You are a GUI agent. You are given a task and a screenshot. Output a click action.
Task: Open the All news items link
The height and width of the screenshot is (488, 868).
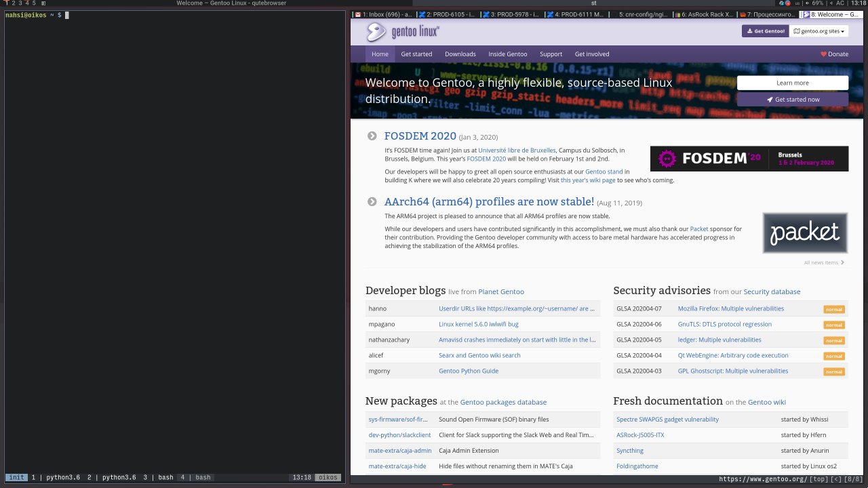[824, 262]
